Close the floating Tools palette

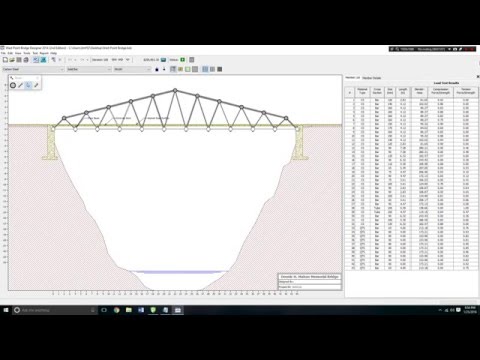(x=38, y=78)
